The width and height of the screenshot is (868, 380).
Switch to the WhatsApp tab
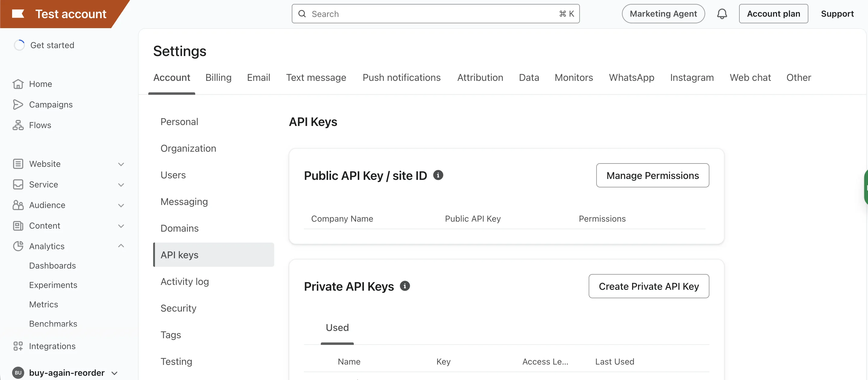click(x=631, y=78)
